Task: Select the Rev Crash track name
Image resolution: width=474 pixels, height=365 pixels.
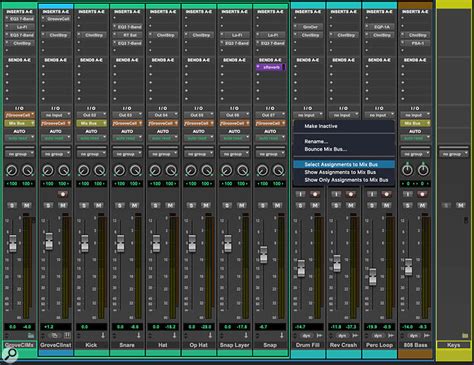Action: 343,345
